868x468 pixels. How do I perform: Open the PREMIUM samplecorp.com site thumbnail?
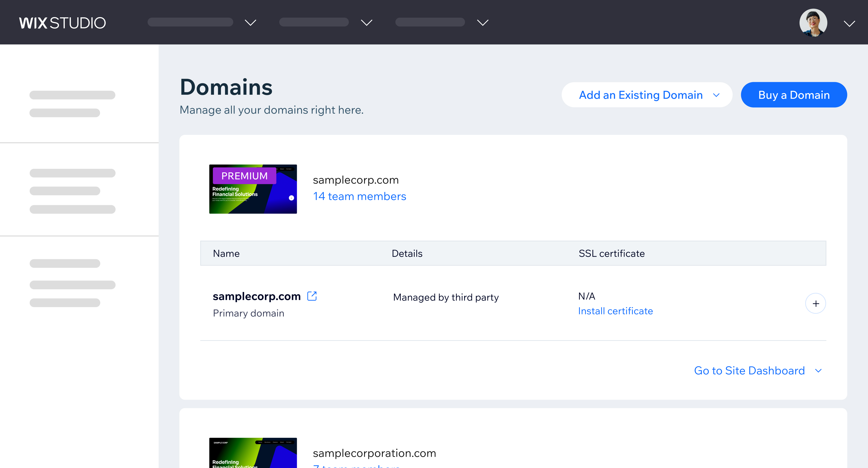click(x=253, y=189)
